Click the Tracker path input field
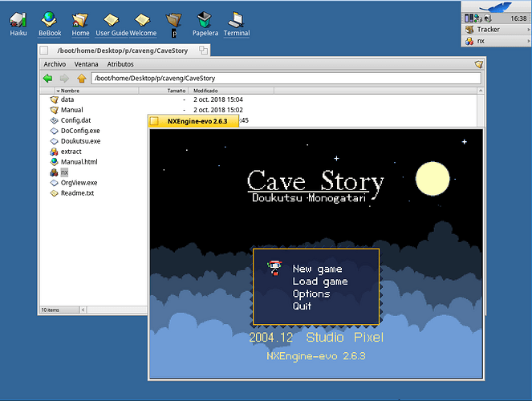Viewport: 532px width, 401px height. point(286,79)
